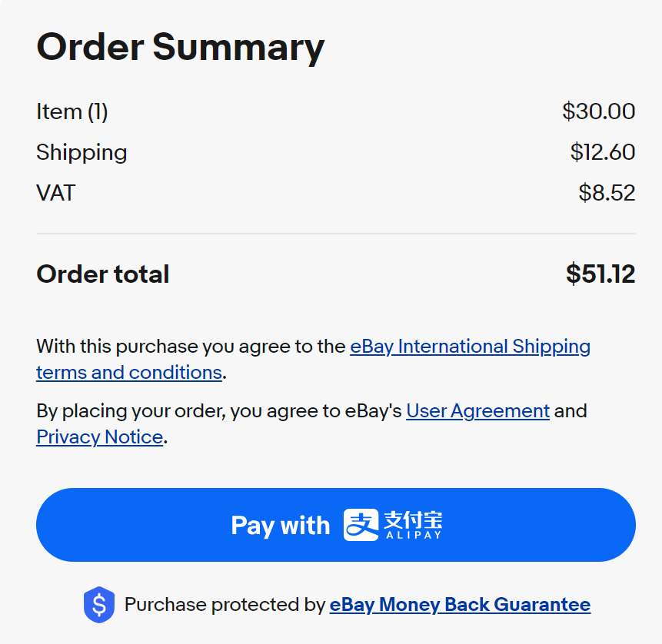
Task: Select the $51.12 order total amount
Action: click(600, 274)
